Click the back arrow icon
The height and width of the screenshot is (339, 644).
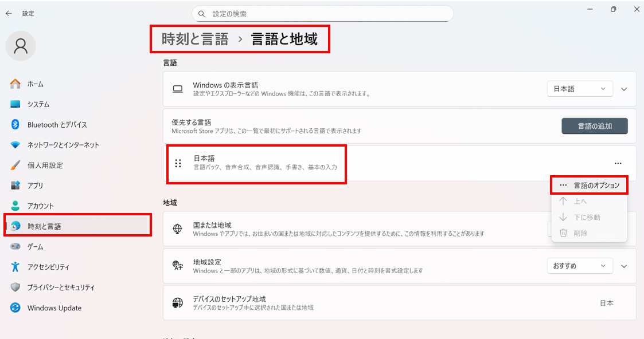pyautogui.click(x=9, y=13)
